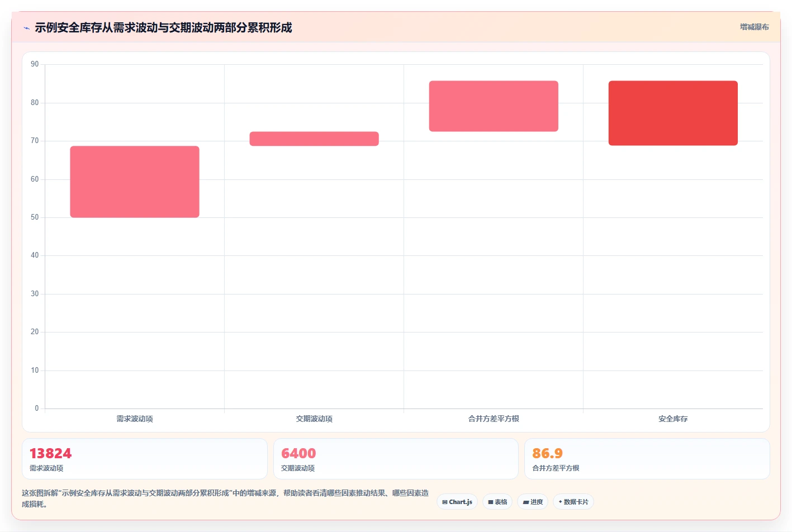Click the 合并方差平方根 x-axis label
The width and height of the screenshot is (792, 532).
[494, 419]
